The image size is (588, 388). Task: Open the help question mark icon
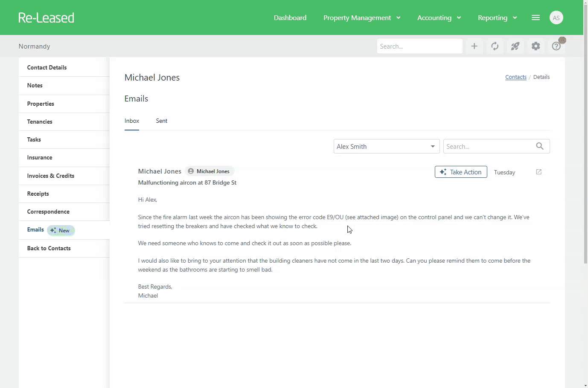click(556, 46)
